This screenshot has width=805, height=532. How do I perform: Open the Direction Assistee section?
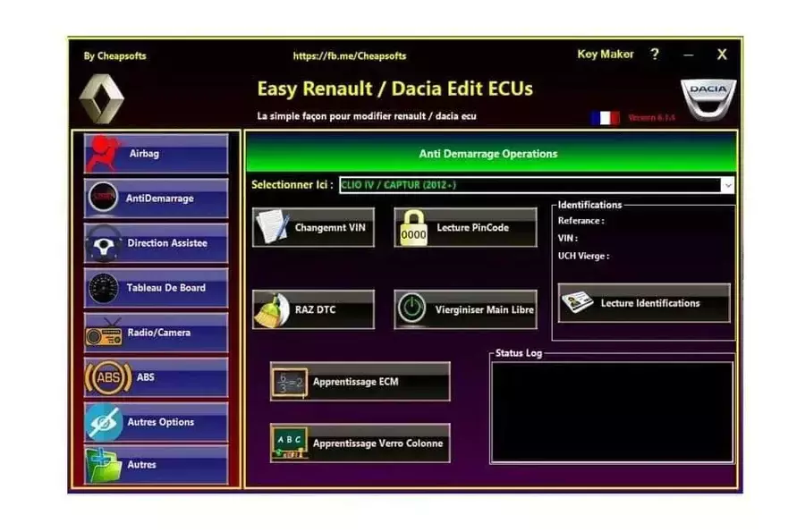click(156, 243)
